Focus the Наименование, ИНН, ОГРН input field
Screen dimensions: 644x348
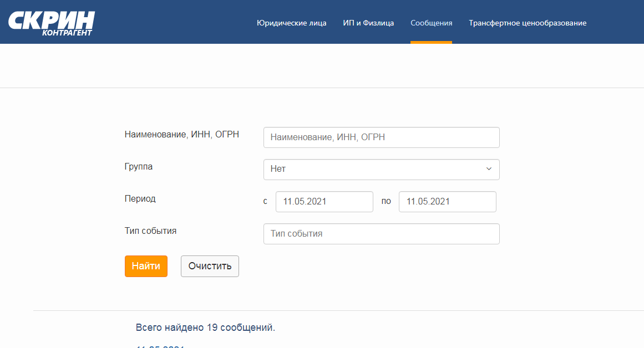coord(381,137)
